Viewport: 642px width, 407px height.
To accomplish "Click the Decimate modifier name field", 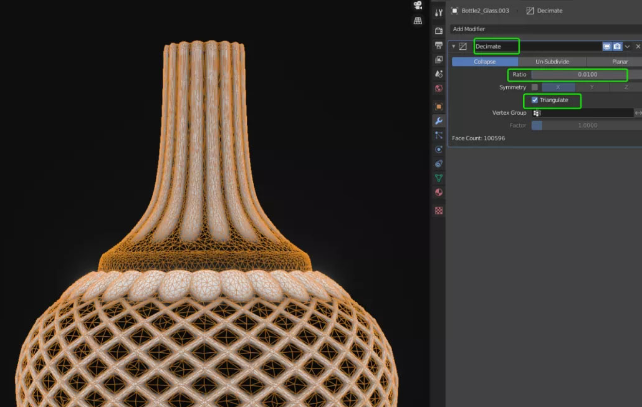I will click(537, 46).
